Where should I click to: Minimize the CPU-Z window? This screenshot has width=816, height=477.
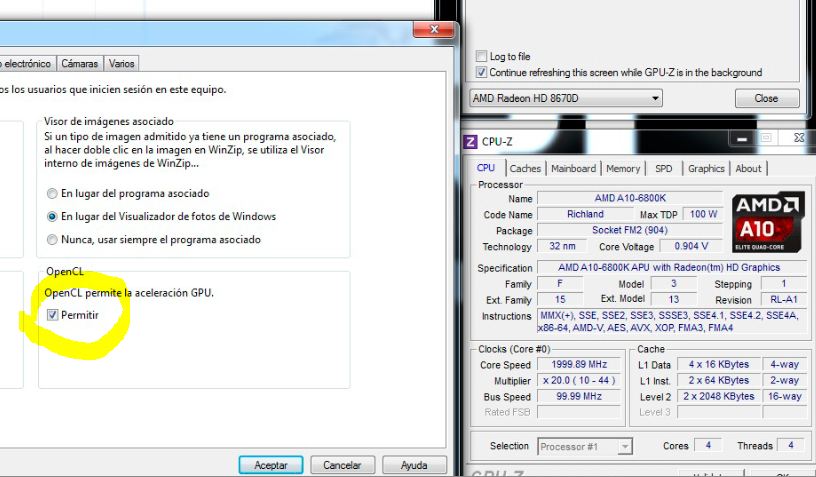click(743, 139)
